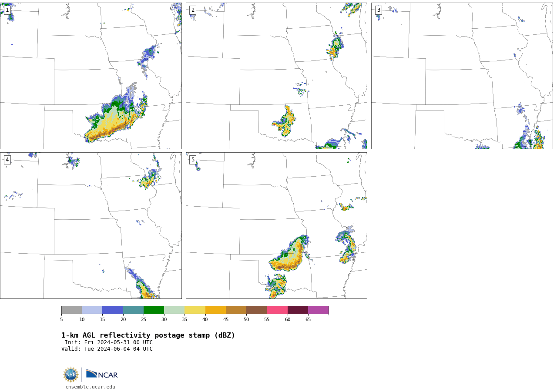Click the dark green 25-30 dBZ swatch
This screenshot has height=392, width=557.
(154, 310)
